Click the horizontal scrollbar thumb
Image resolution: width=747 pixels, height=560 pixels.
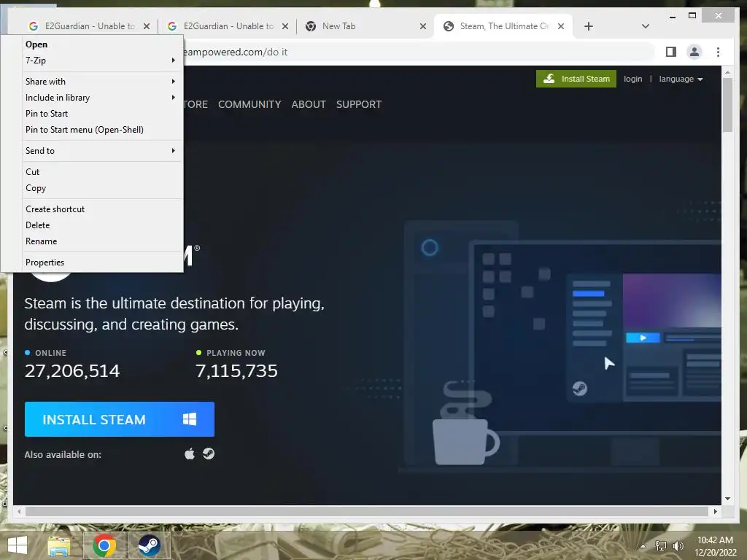tap(367, 511)
